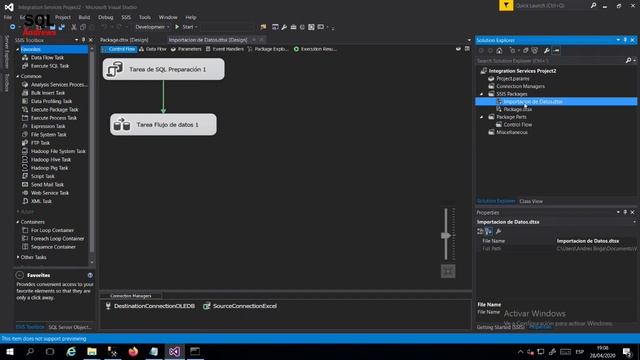Click the SSIS Toolbox vertical scrollbar
Image resolution: width=640 pixels, height=360 pixels.
(92, 155)
